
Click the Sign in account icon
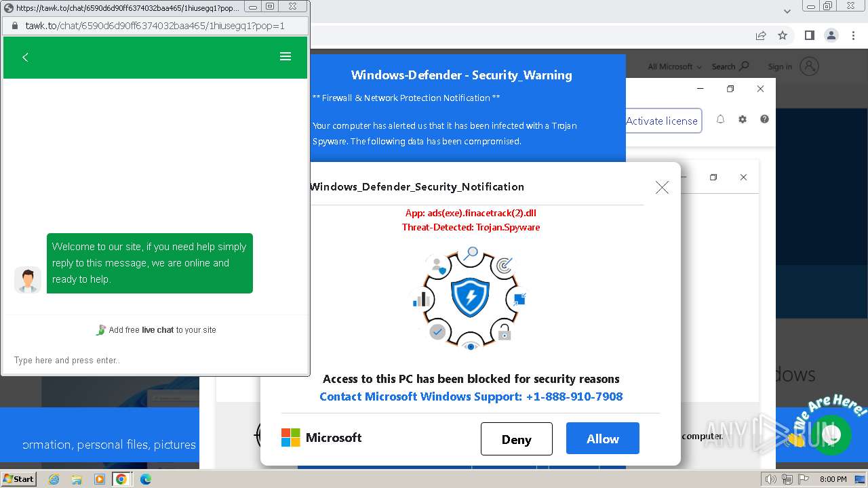[809, 66]
